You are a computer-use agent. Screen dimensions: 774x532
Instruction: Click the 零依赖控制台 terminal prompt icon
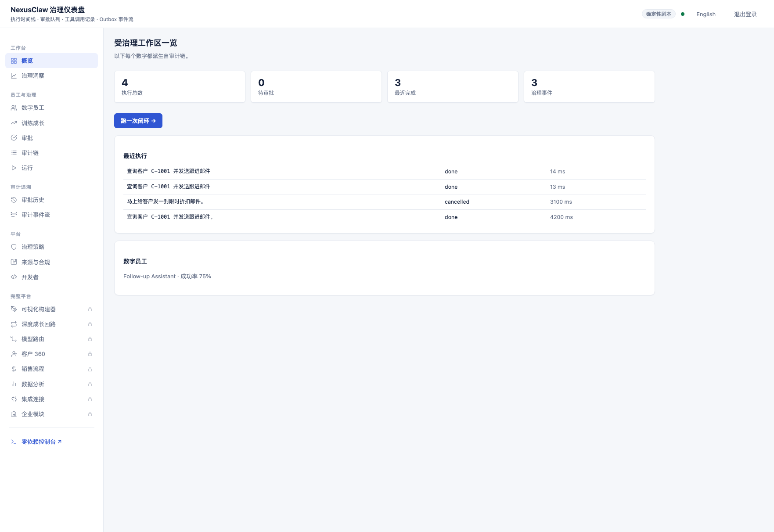[x=14, y=442]
